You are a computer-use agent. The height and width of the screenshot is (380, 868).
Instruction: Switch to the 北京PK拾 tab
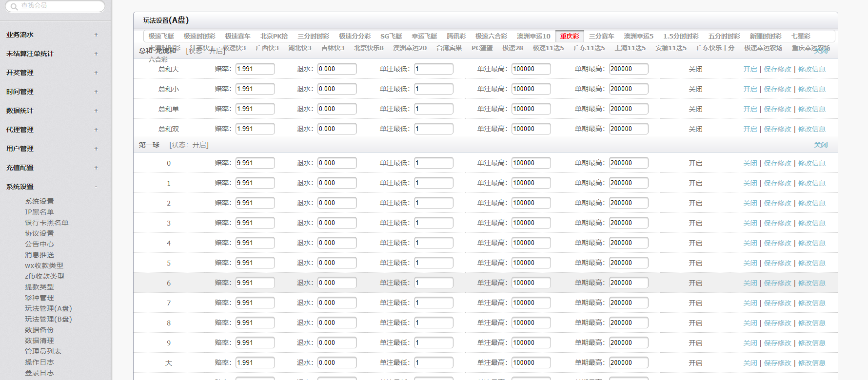tap(274, 36)
